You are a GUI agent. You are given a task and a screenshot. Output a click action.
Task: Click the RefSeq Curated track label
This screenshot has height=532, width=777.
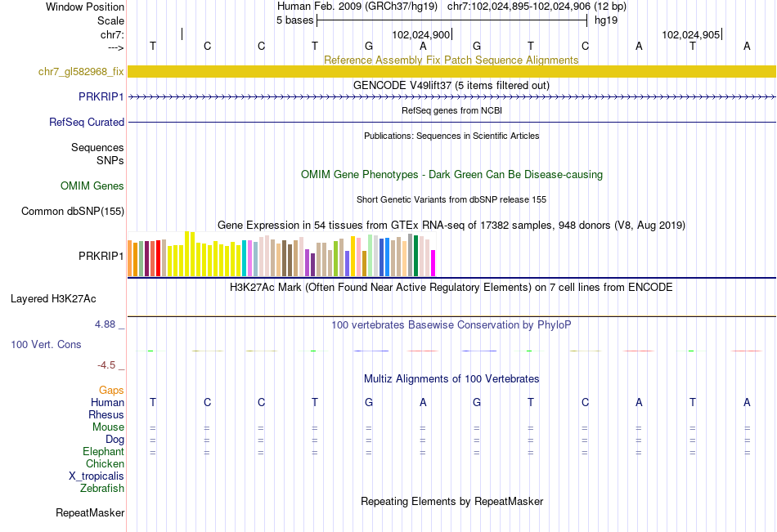[x=87, y=122]
